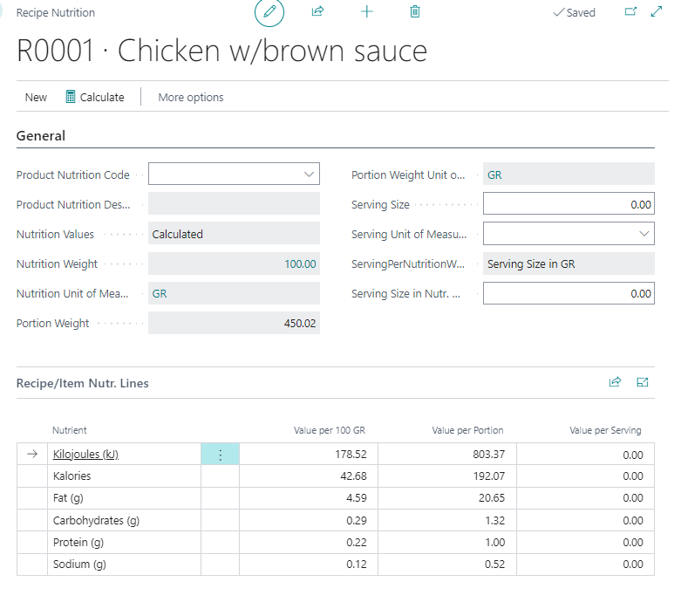Click the plus icon to add new
This screenshot has height=616, width=681.
(x=366, y=12)
